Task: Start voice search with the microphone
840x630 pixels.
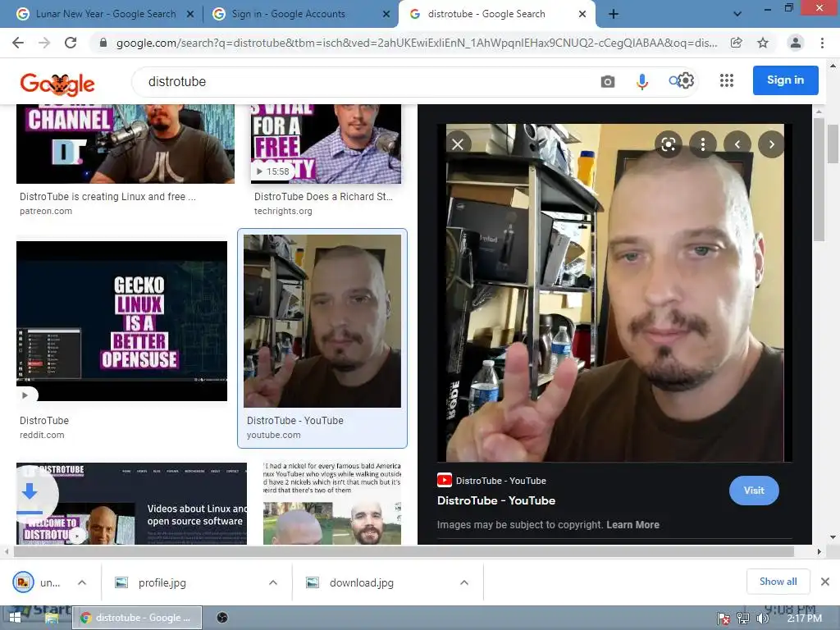Action: click(641, 81)
